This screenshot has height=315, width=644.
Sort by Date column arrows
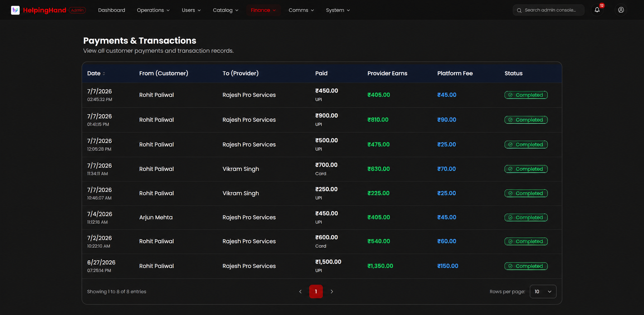pyautogui.click(x=104, y=74)
